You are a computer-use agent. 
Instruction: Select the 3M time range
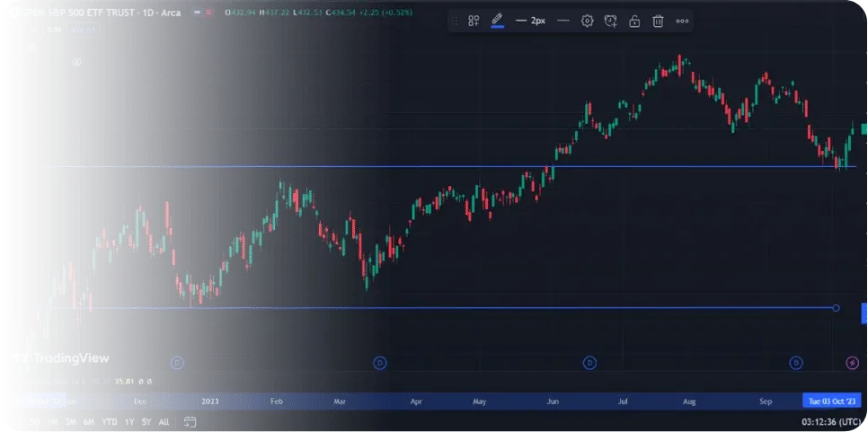[x=70, y=422]
